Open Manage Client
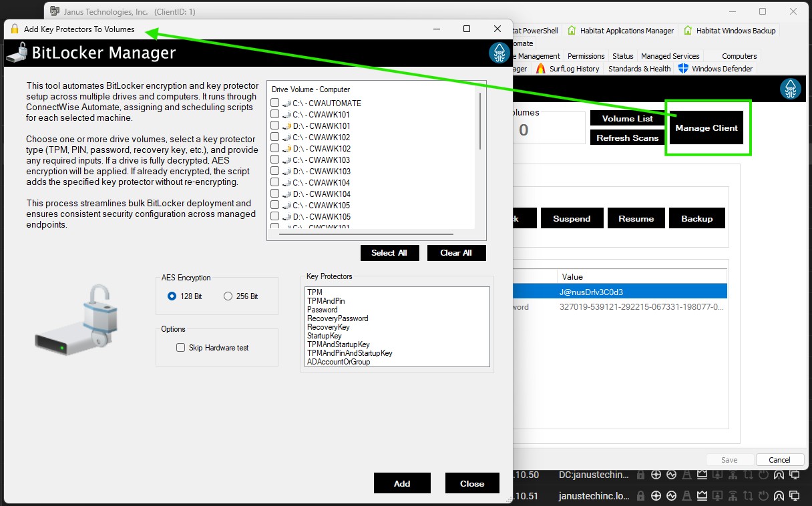812x506 pixels. (706, 128)
